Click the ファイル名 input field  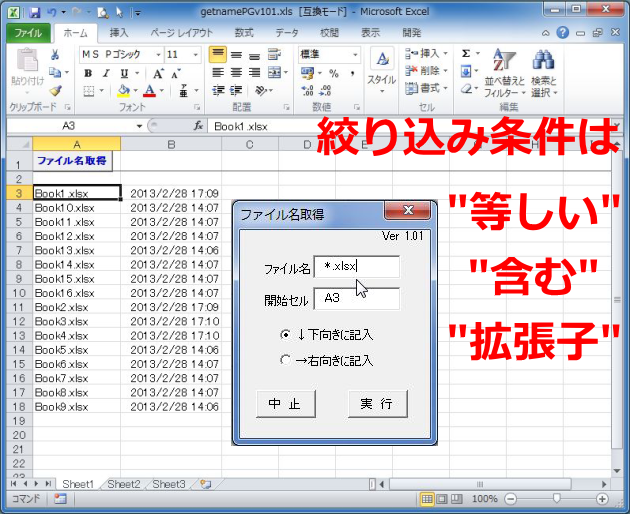coord(355,266)
